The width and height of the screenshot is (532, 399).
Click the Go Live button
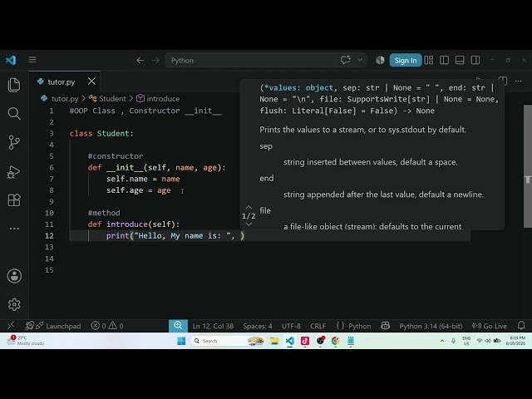[490, 326]
